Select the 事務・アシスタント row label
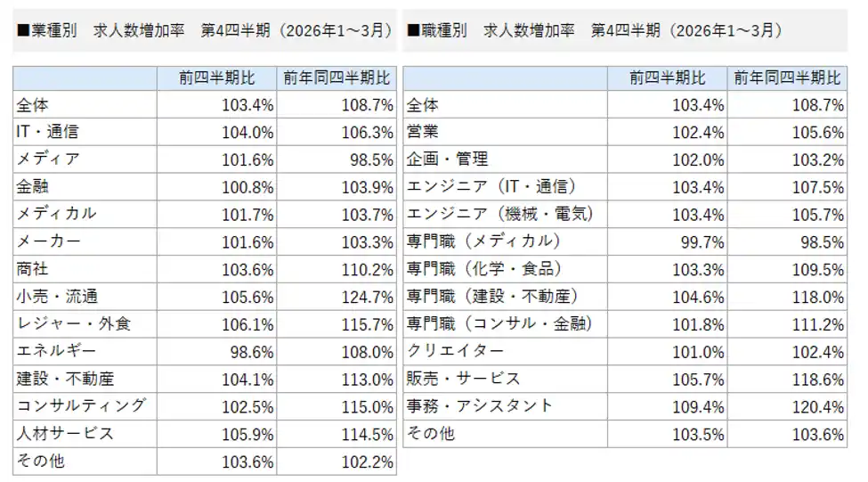The image size is (868, 482). pyautogui.click(x=480, y=406)
